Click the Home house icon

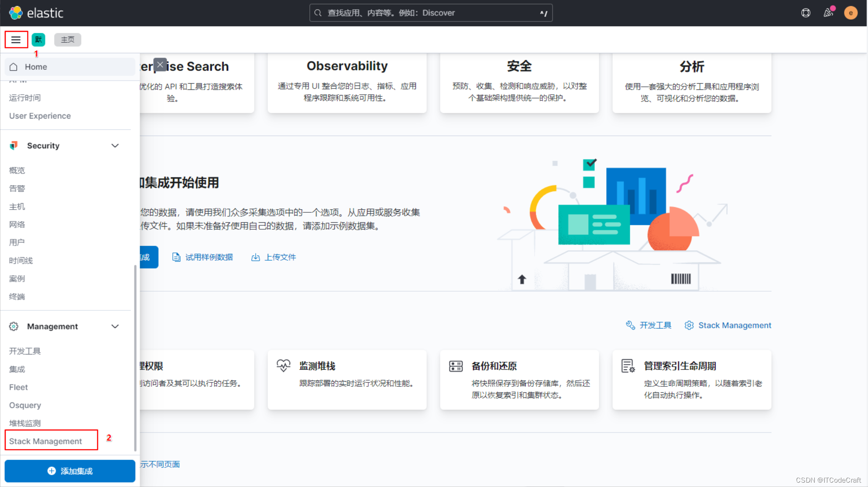click(14, 67)
